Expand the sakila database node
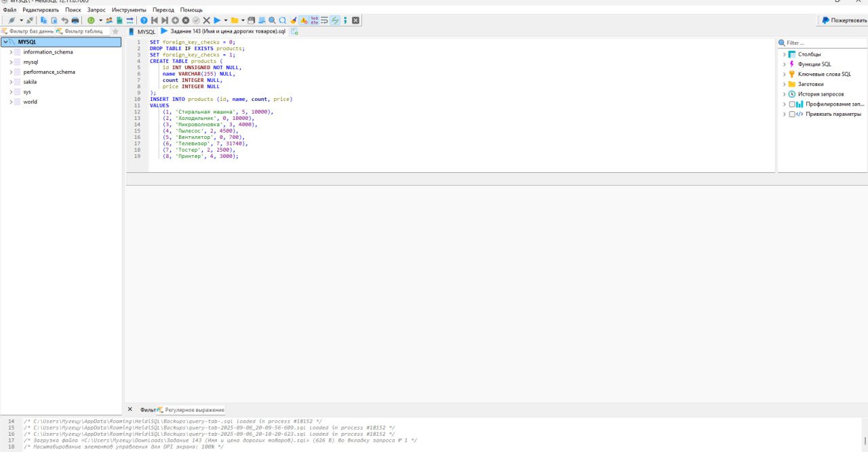Image resolution: width=868 pixels, height=452 pixels. (10, 82)
